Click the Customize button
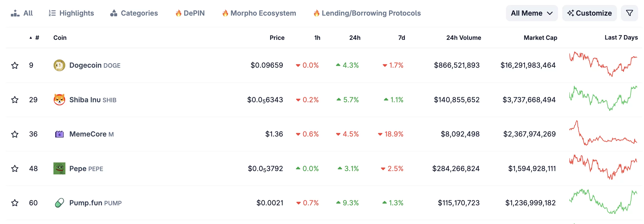644x224 pixels. tap(589, 13)
